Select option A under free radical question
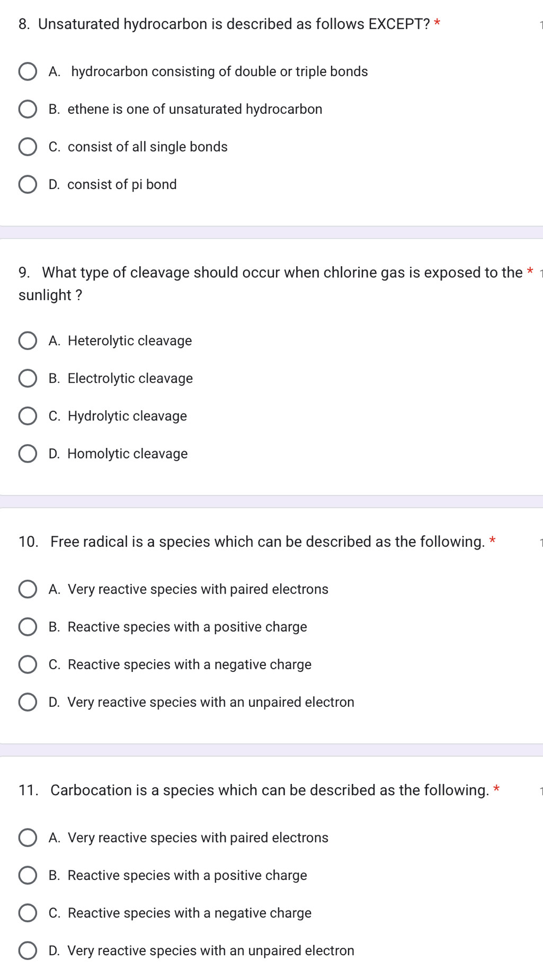Image resolution: width=543 pixels, height=980 pixels. click(28, 589)
